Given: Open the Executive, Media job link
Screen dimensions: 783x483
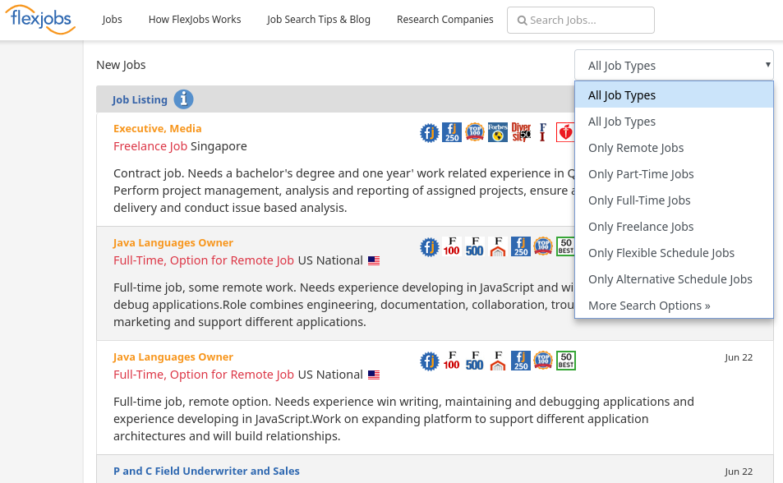Looking at the screenshot, I should click(157, 128).
